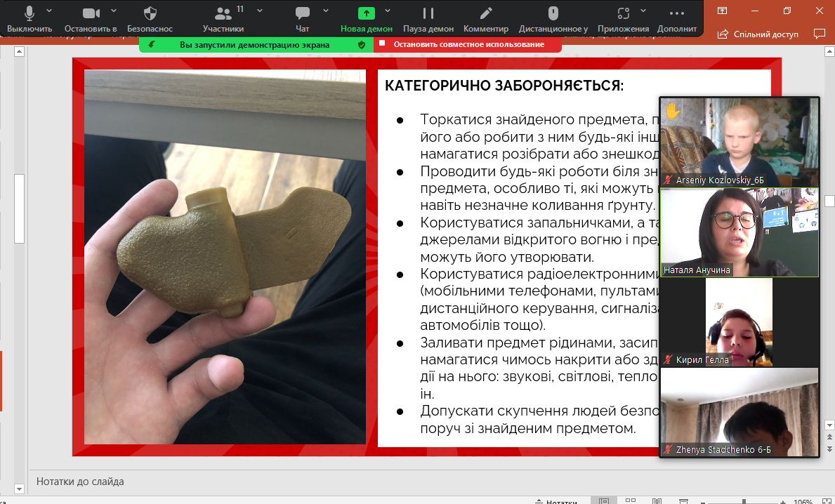
Task: Start a new share with the green arrow icon
Action: point(367,13)
